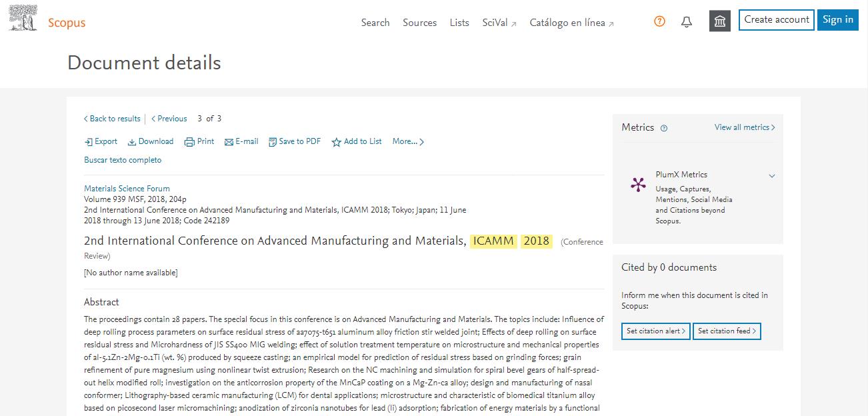Expand the More... options
Viewport: 868px width, 416px height.
tap(408, 141)
